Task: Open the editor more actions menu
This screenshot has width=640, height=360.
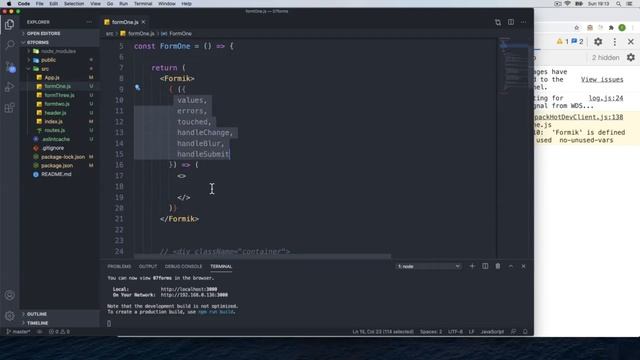Action: pos(524,22)
